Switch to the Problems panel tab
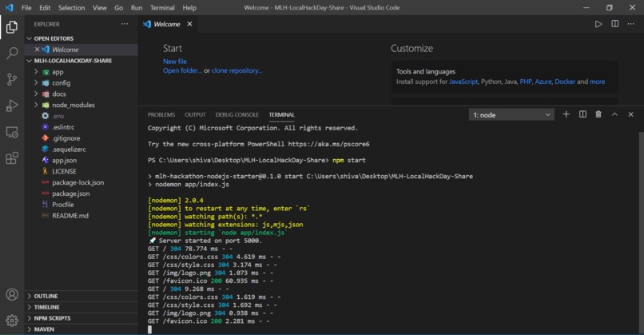The width and height of the screenshot is (644, 335). (161, 114)
